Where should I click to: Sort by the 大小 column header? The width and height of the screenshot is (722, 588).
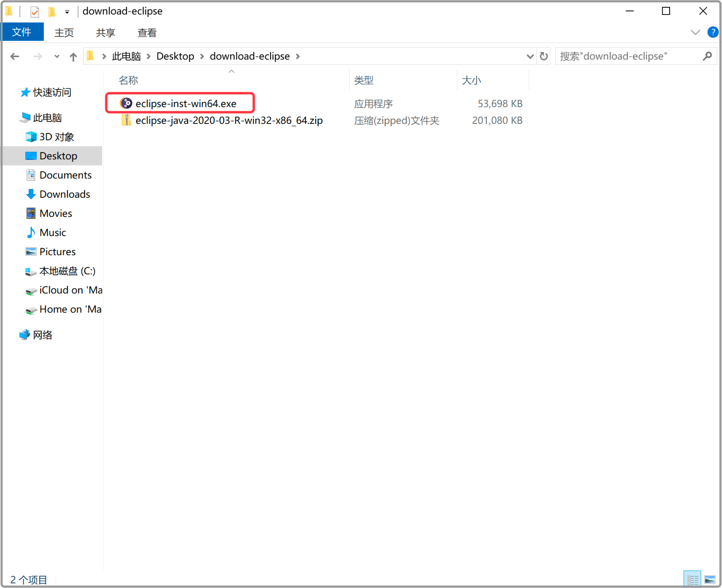point(471,80)
